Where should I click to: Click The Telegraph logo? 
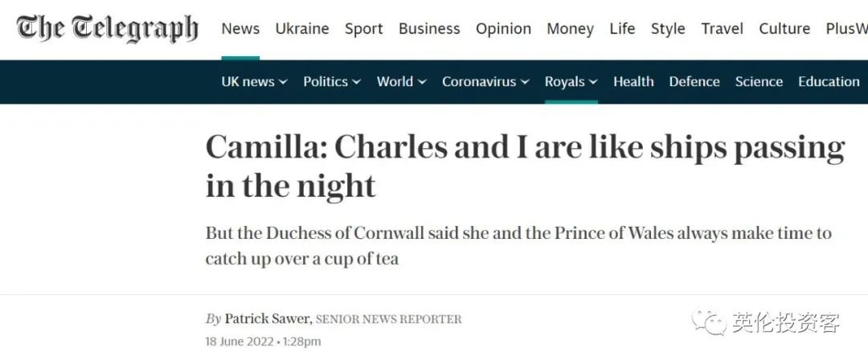[x=108, y=29]
